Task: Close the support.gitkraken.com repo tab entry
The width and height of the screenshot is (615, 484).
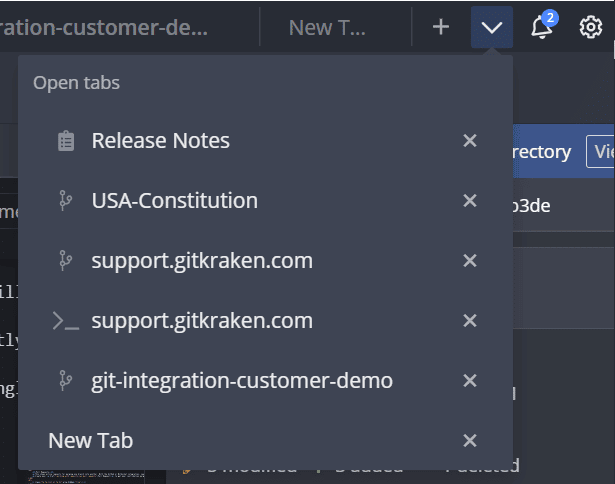Action: click(470, 261)
